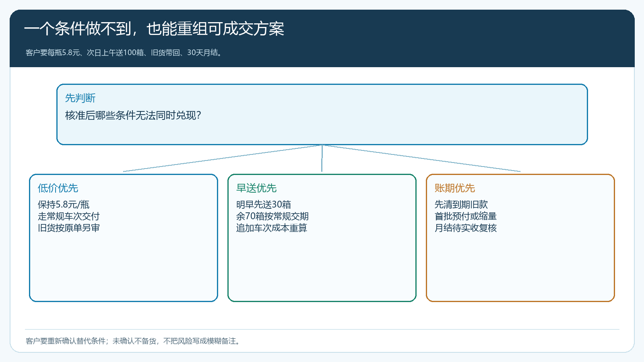
Task: Select the line 明早先送30箱
Action: point(264,204)
